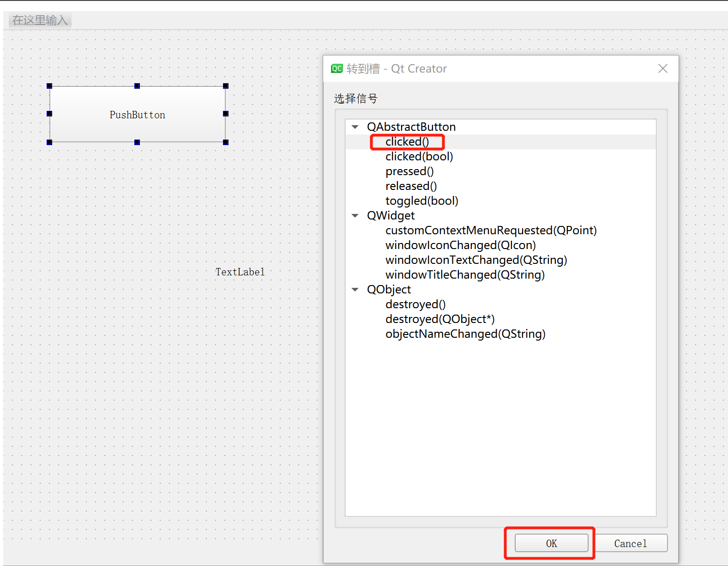Select objectNameChanged(QString) signal
Viewport: 728px width, 566px height.
[x=465, y=334]
